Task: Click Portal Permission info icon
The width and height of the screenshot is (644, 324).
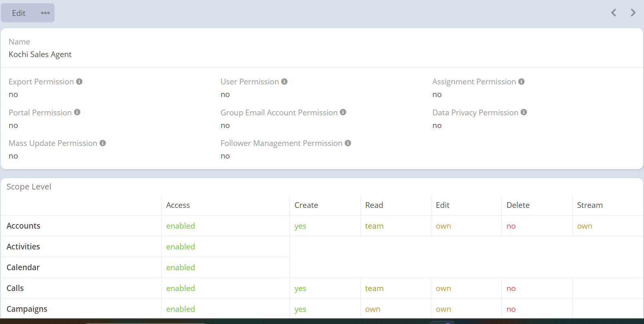Action: 77,112
